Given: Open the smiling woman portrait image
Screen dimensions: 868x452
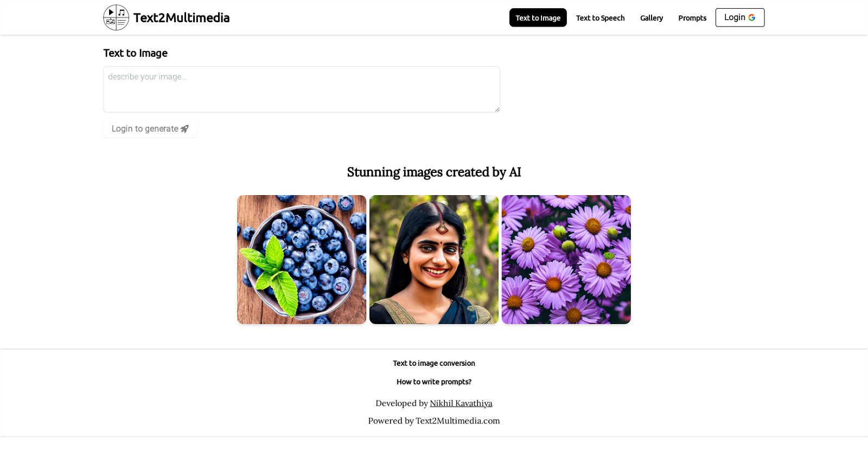Looking at the screenshot, I should tap(434, 260).
